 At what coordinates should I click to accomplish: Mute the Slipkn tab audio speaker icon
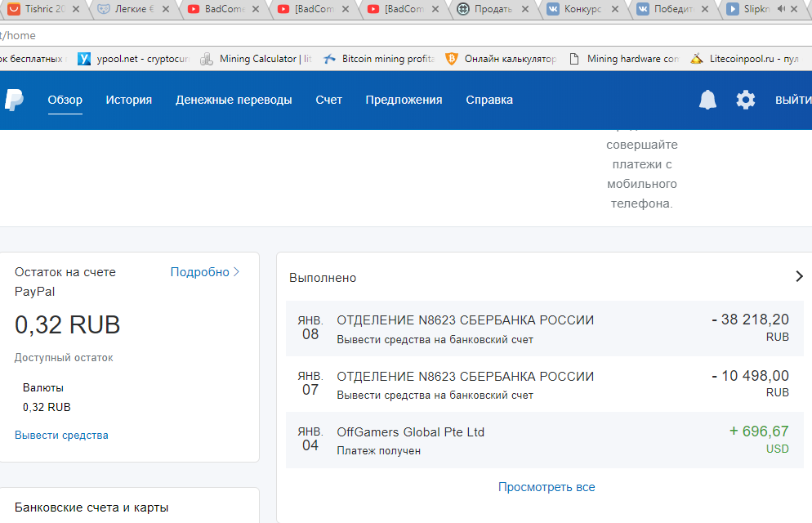782,9
